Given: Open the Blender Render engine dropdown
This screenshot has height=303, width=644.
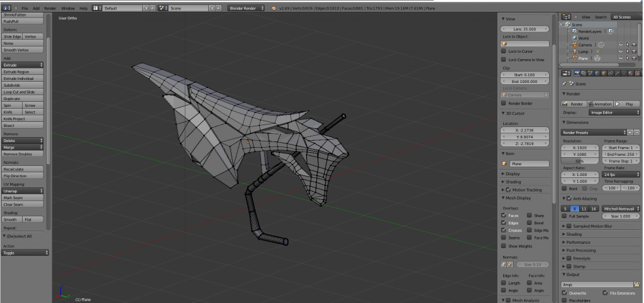Looking at the screenshot, I should coord(247,8).
